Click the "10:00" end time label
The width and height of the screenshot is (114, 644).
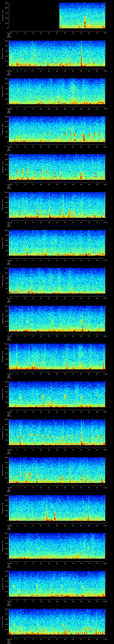tap(105, 223)
